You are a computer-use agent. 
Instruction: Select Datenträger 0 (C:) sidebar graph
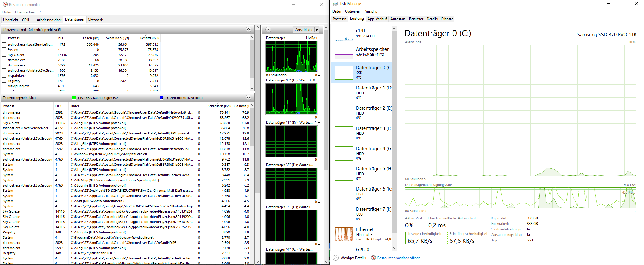coord(344,73)
